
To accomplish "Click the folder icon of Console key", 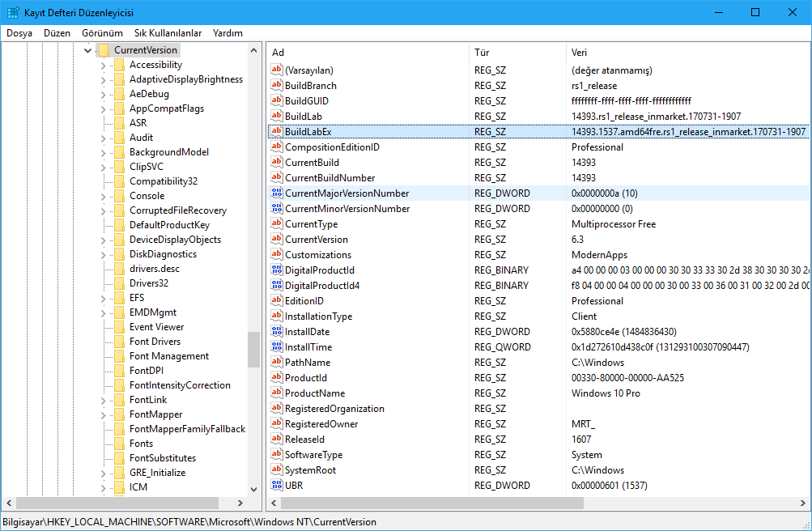I will coord(119,196).
